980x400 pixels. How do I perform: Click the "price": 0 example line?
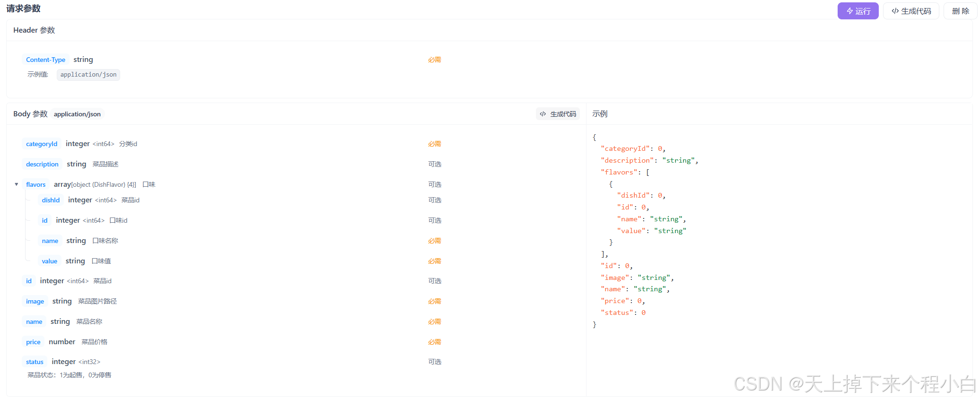623,301
